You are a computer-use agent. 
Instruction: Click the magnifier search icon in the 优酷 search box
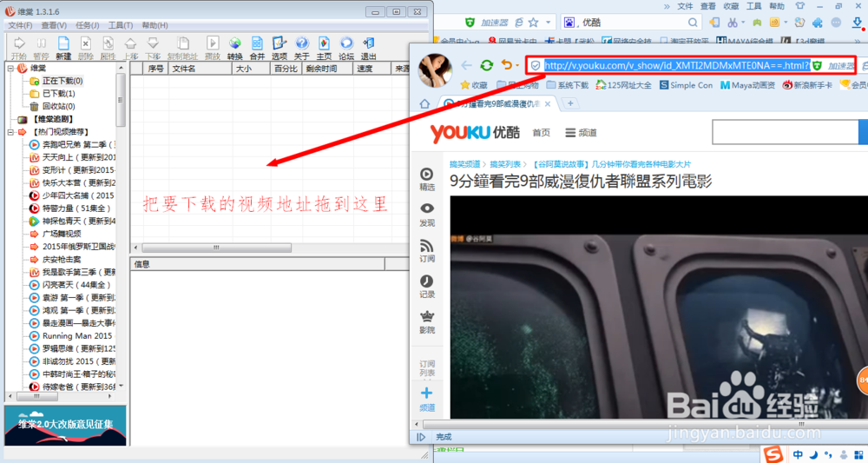[693, 23]
